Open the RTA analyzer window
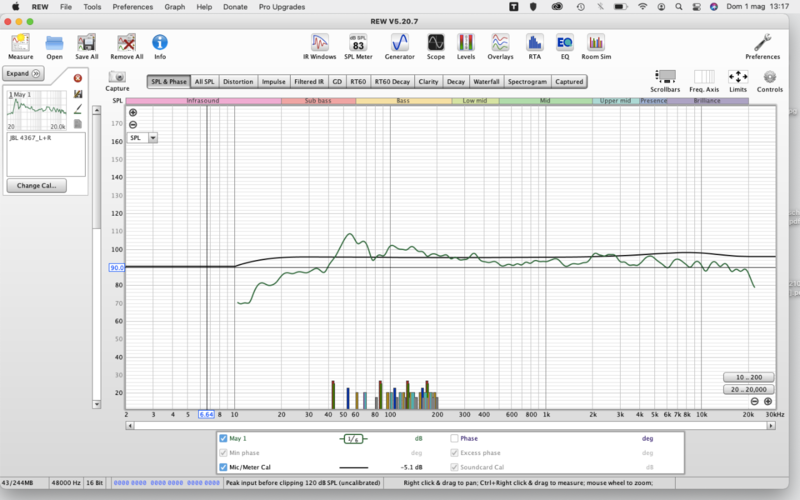Viewport: 800px width, 500px height. click(534, 44)
